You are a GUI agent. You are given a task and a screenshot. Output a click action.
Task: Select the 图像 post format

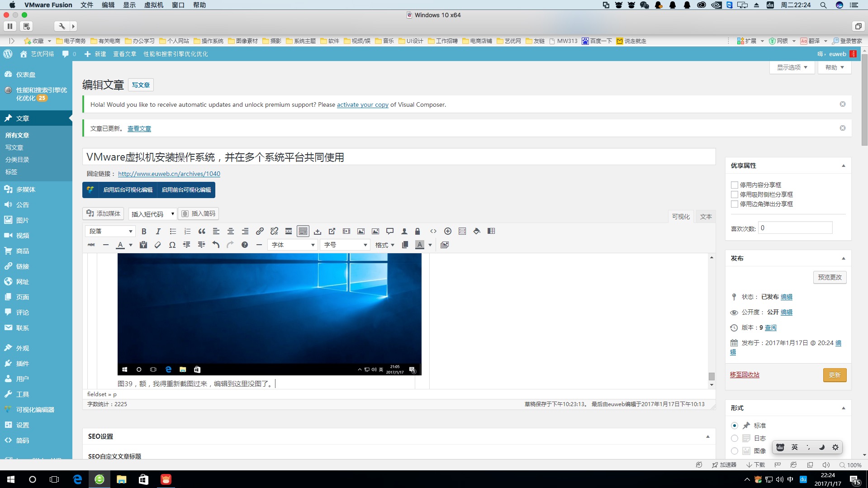(x=735, y=451)
